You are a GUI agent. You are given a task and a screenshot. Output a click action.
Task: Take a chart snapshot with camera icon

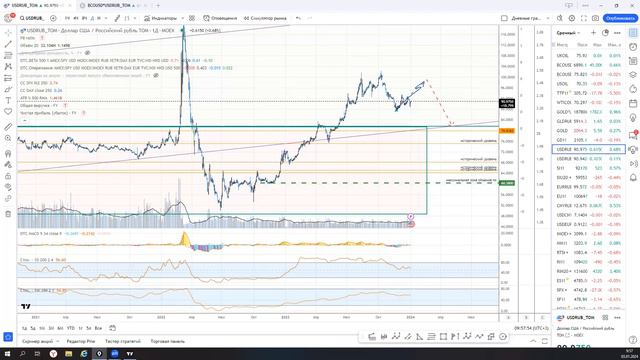coord(596,18)
